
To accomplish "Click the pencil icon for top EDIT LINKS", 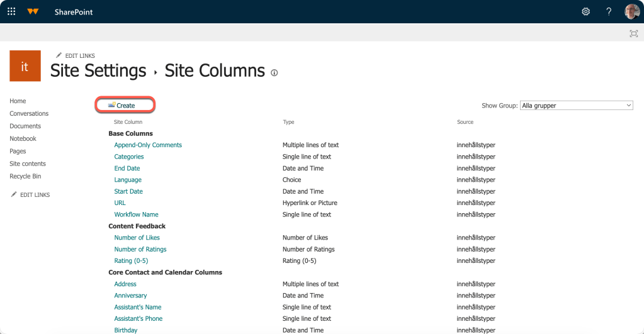I will click(x=59, y=55).
